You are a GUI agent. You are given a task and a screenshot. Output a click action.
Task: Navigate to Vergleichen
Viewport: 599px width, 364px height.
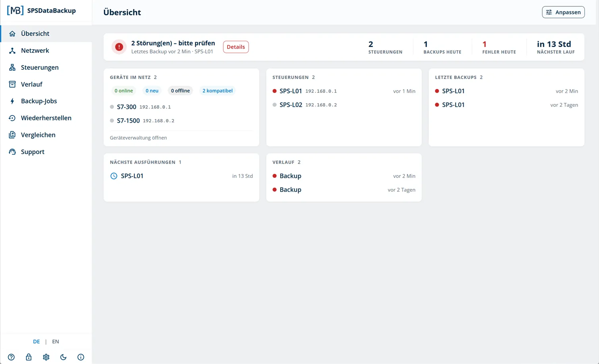tap(46, 135)
